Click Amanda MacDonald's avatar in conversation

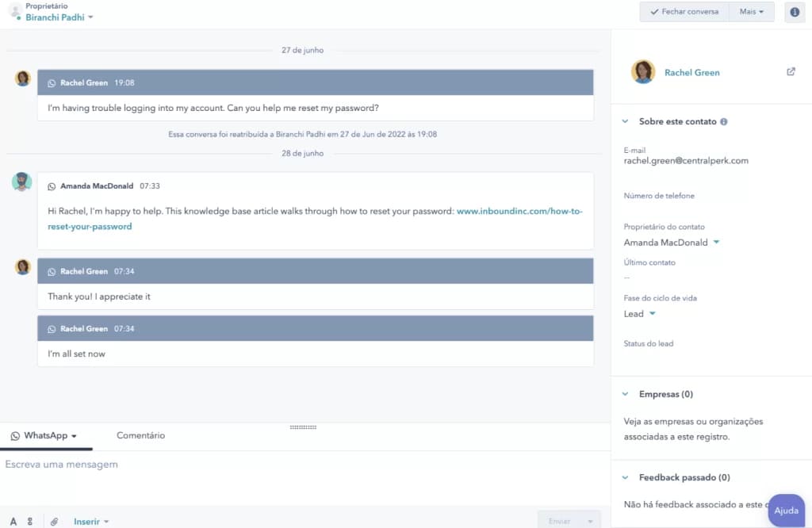click(22, 182)
